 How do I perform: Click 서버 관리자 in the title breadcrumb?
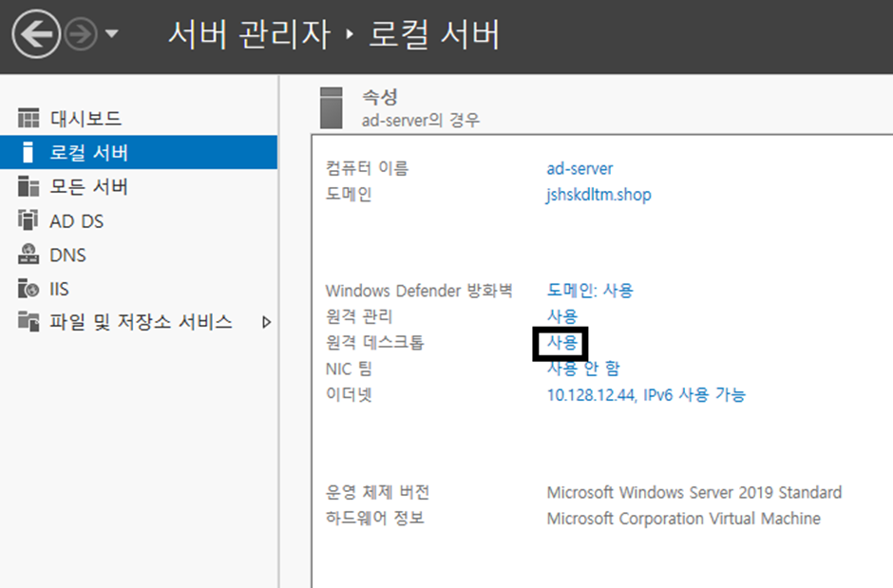[249, 35]
